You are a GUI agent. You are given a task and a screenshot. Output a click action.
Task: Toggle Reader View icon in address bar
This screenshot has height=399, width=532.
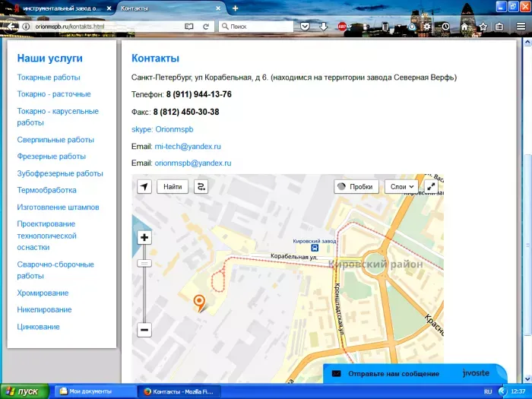189,27
